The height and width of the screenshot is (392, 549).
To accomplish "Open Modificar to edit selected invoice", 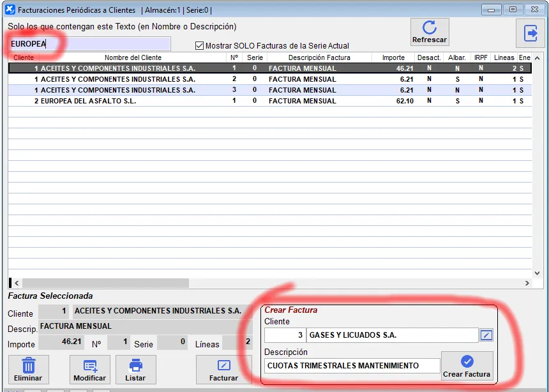I will (x=89, y=369).
